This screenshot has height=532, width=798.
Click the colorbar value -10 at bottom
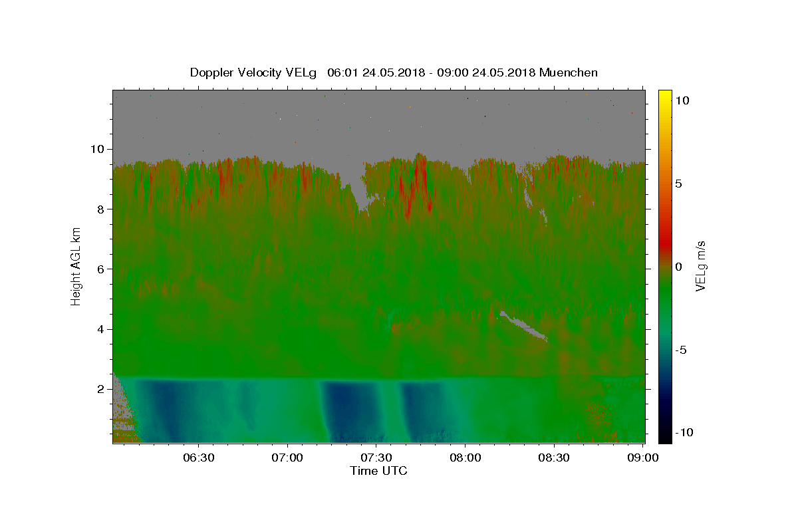pyautogui.click(x=684, y=433)
